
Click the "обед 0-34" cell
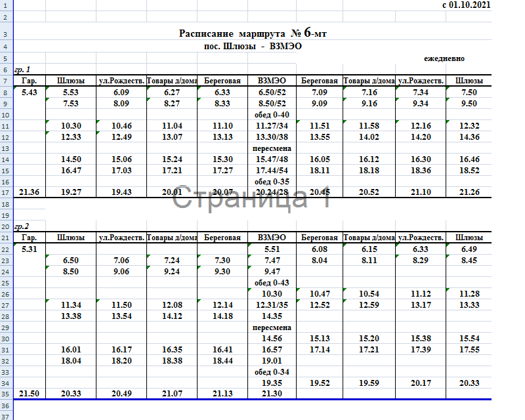(272, 371)
